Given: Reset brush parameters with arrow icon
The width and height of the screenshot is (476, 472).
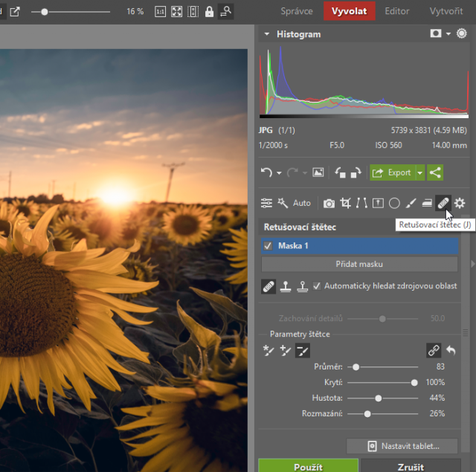Looking at the screenshot, I should click(x=451, y=350).
